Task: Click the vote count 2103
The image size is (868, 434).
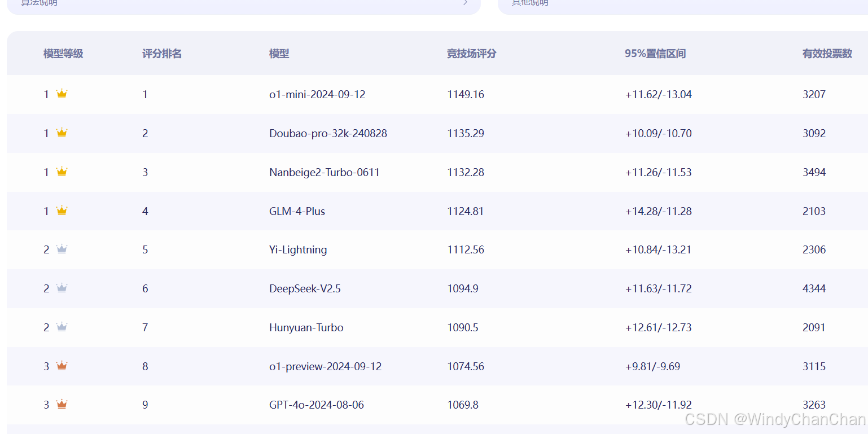Action: click(814, 211)
